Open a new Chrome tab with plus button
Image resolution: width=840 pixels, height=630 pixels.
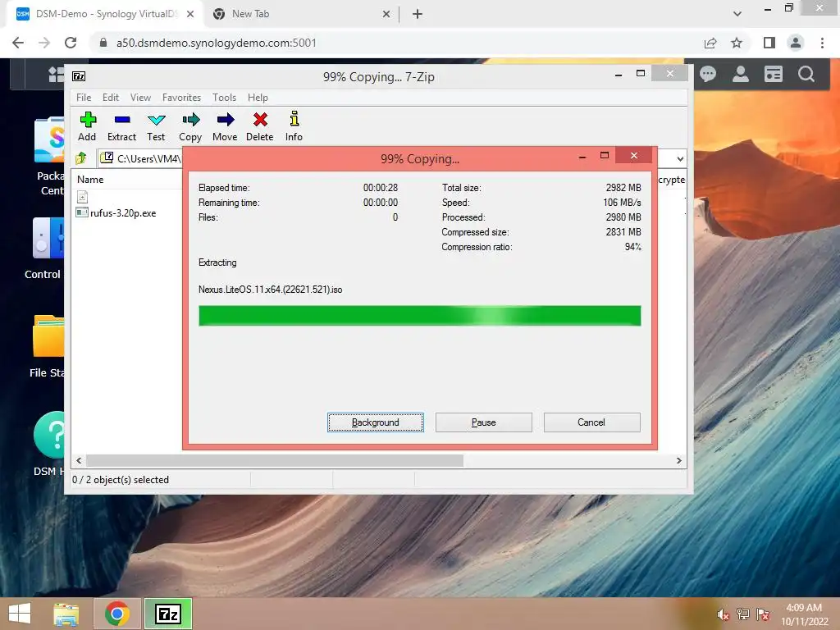418,15
